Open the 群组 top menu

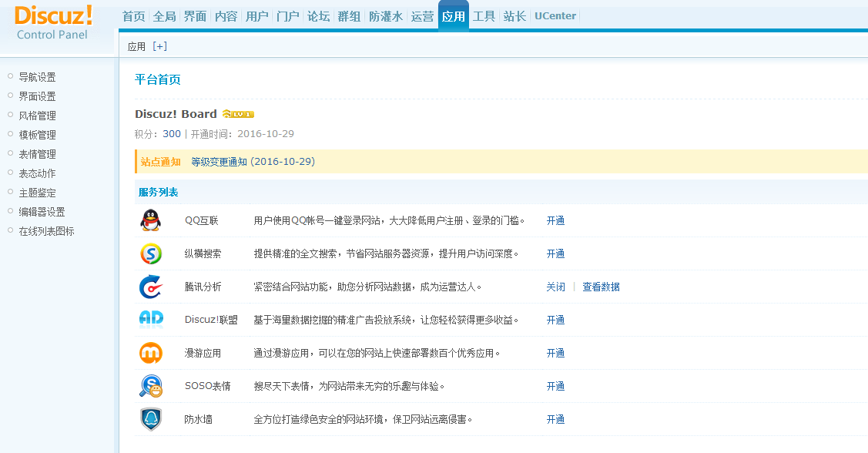point(349,16)
